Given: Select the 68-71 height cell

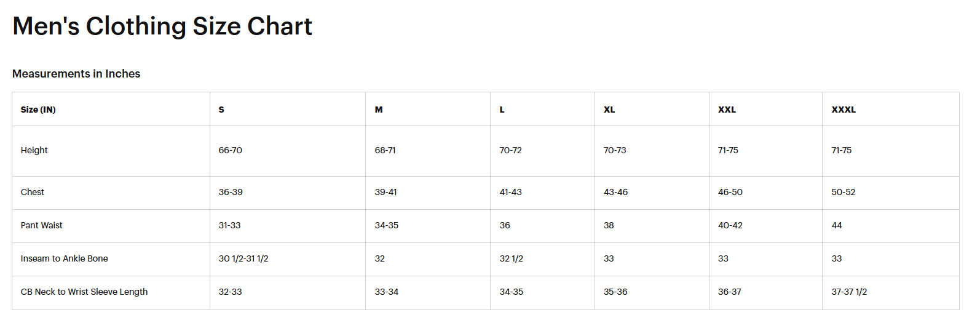Looking at the screenshot, I should 385,150.
